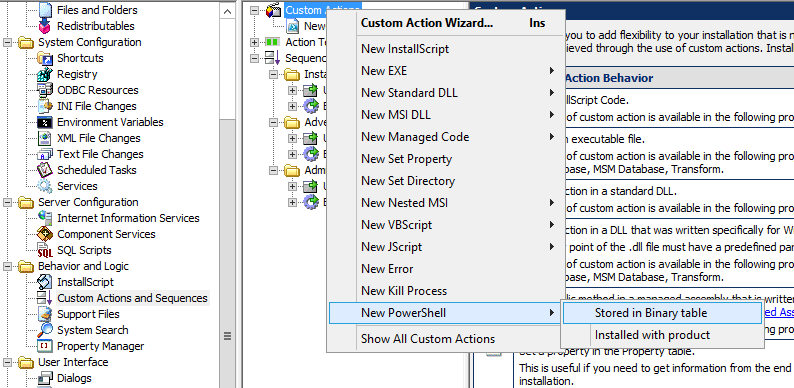Click the Dialogs icon

45,378
